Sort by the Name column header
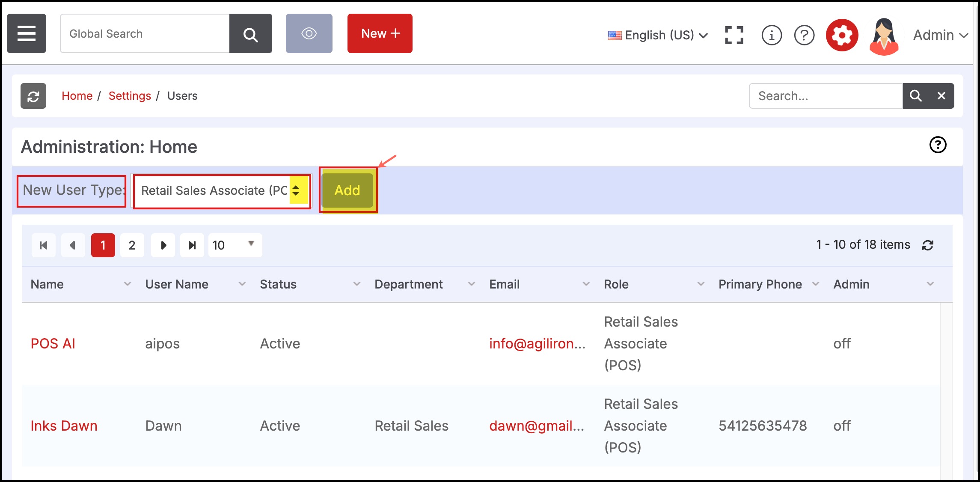 [47, 284]
